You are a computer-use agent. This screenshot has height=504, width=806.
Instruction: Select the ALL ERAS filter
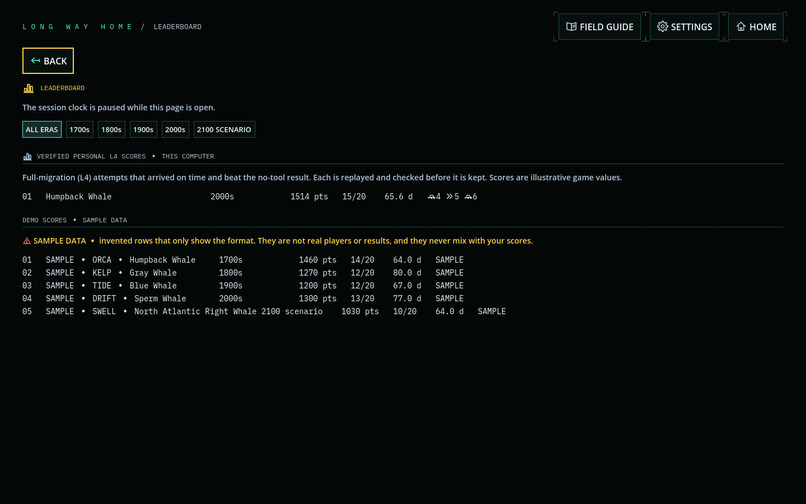42,130
